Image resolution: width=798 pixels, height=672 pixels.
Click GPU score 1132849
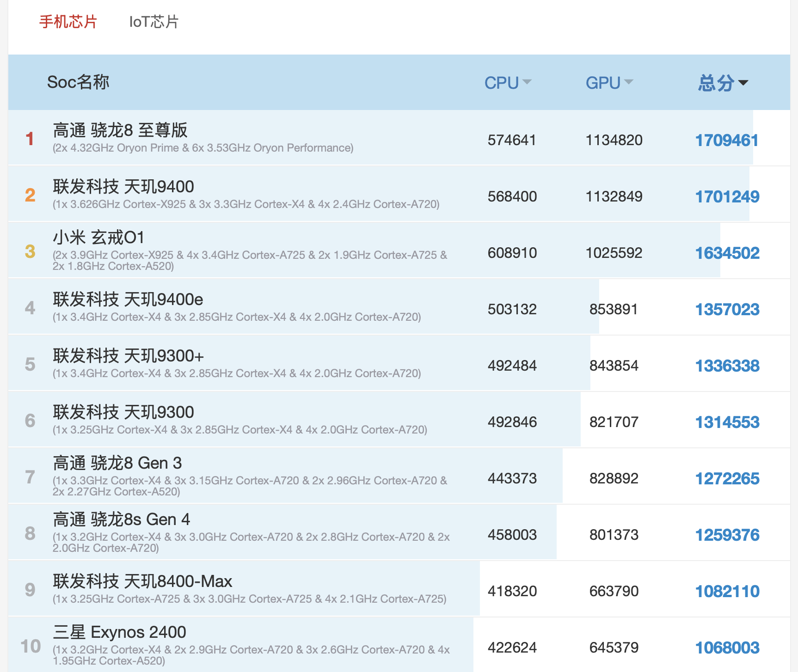tap(614, 196)
